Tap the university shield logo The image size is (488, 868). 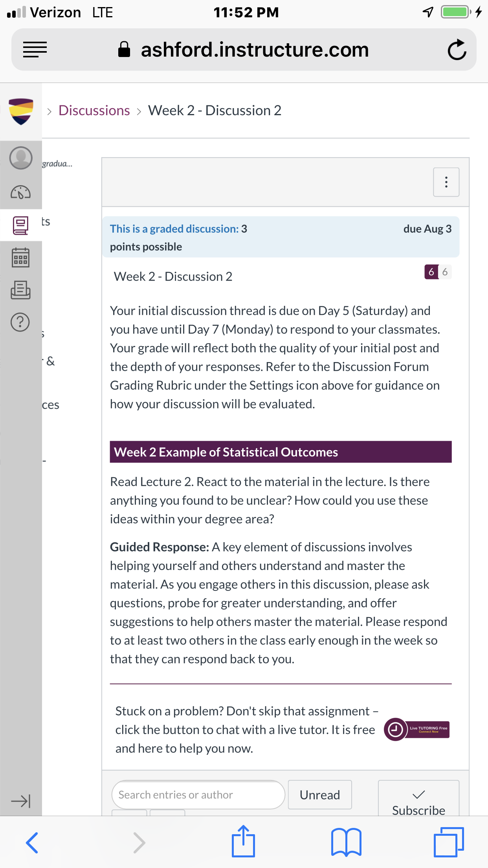tap(21, 111)
